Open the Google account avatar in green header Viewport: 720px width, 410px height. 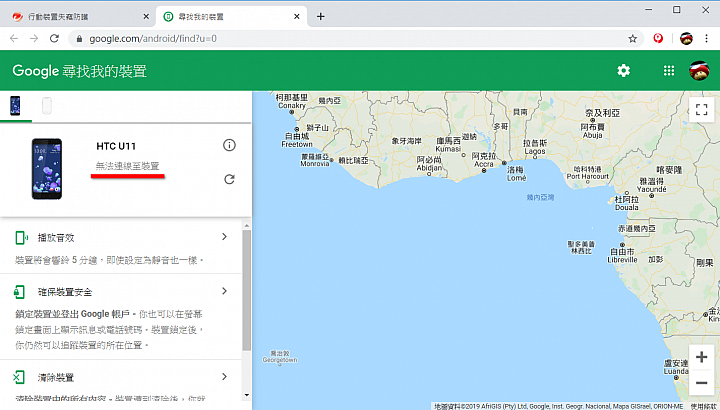[x=699, y=71]
